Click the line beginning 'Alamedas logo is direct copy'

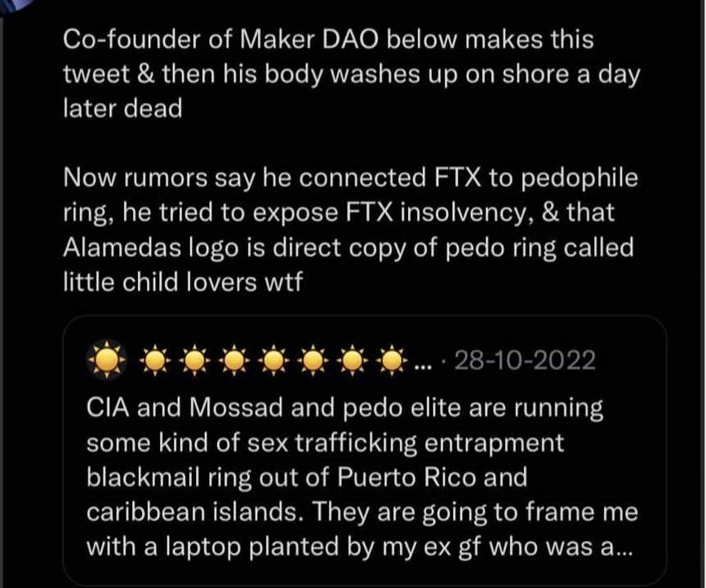(x=348, y=247)
